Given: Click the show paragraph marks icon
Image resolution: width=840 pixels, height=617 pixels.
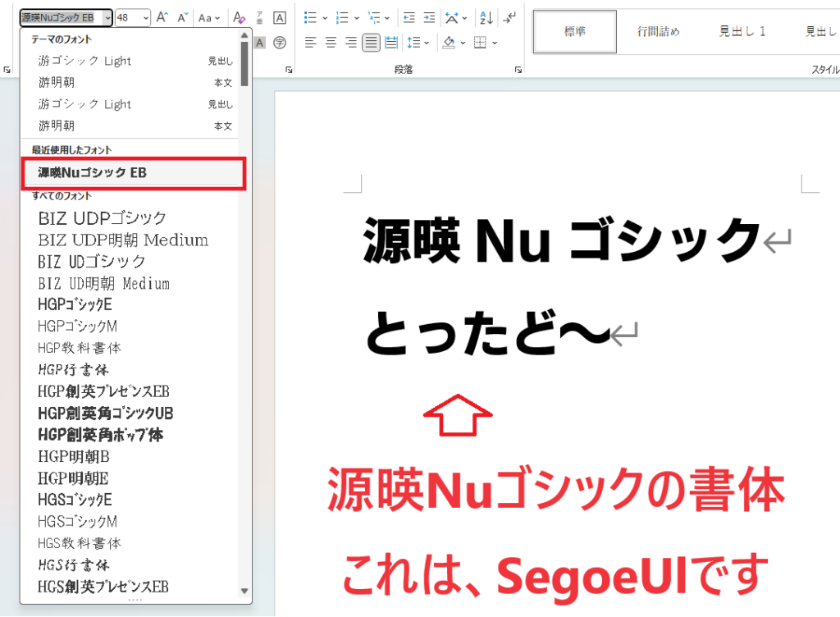Looking at the screenshot, I should click(x=510, y=17).
